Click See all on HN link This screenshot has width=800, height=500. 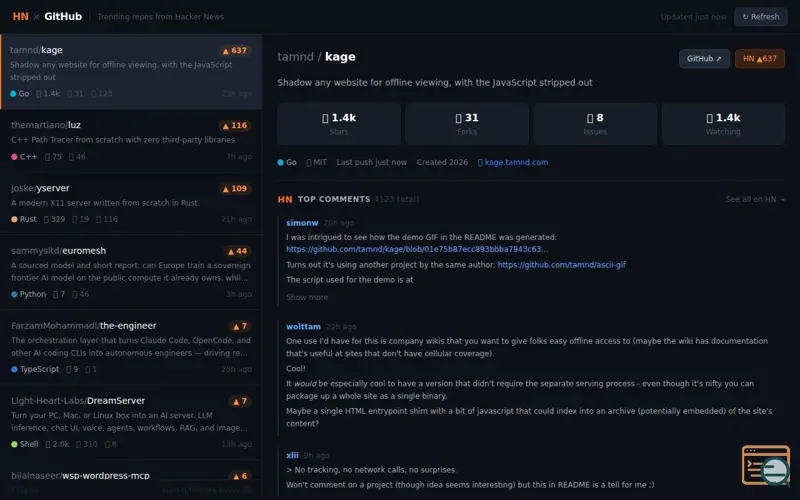tap(755, 199)
